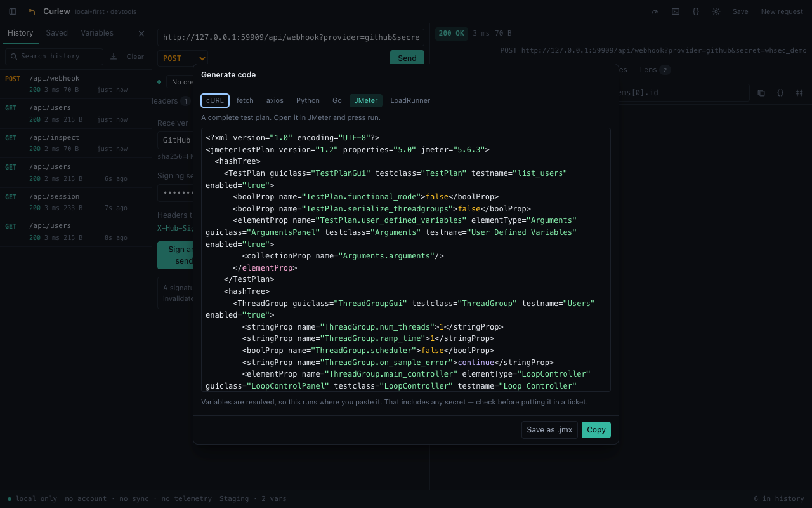Click the export history download icon
Screen dimensions: 812x508
point(114,57)
